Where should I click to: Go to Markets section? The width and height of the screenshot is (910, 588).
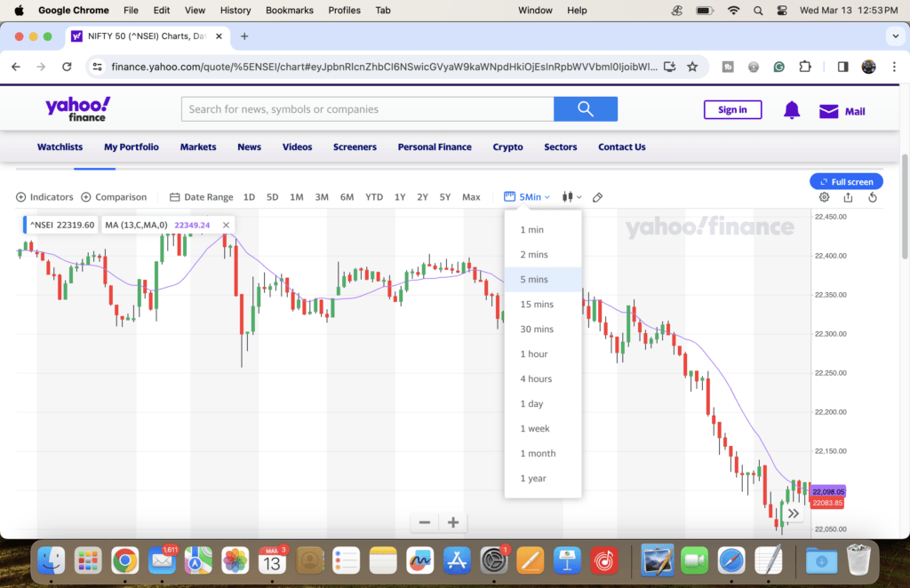coord(198,147)
